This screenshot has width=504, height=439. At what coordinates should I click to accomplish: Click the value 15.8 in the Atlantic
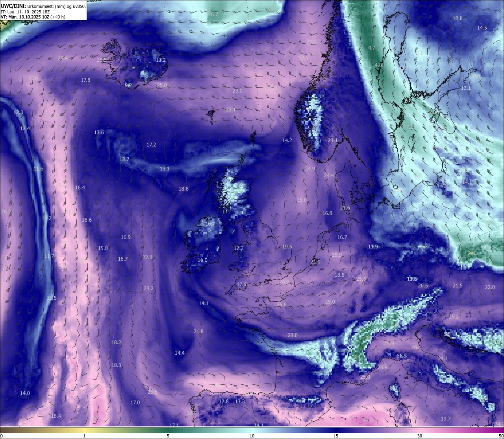[103, 248]
